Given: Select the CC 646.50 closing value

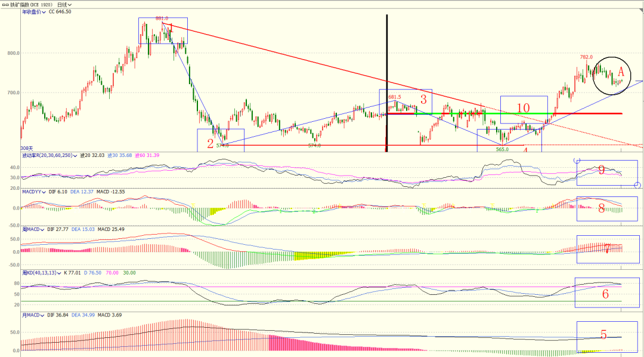Looking at the screenshot, I should coord(60,12).
